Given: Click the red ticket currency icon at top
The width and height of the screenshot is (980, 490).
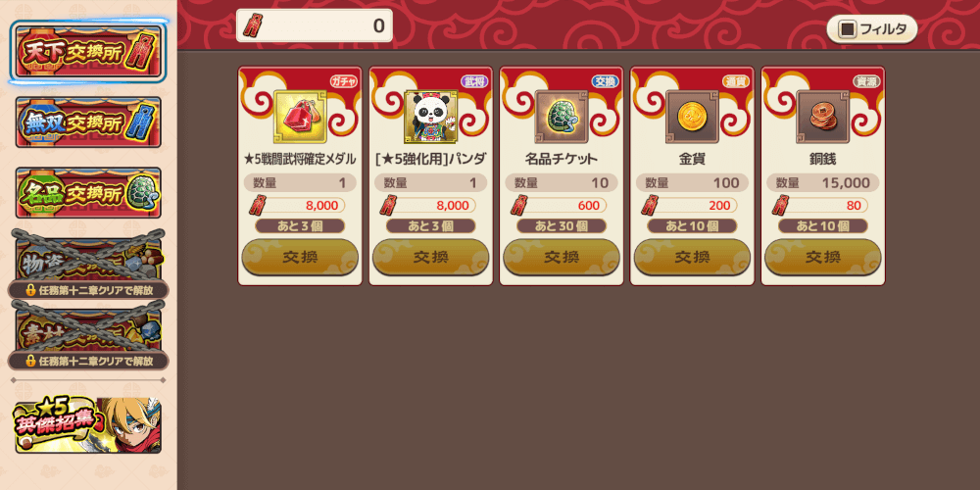Looking at the screenshot, I should [x=253, y=25].
